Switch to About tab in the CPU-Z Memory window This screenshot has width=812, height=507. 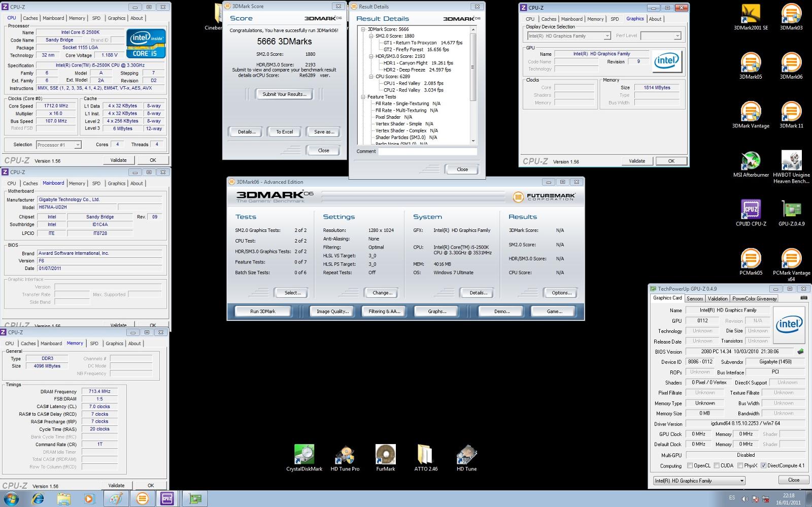[x=134, y=344]
